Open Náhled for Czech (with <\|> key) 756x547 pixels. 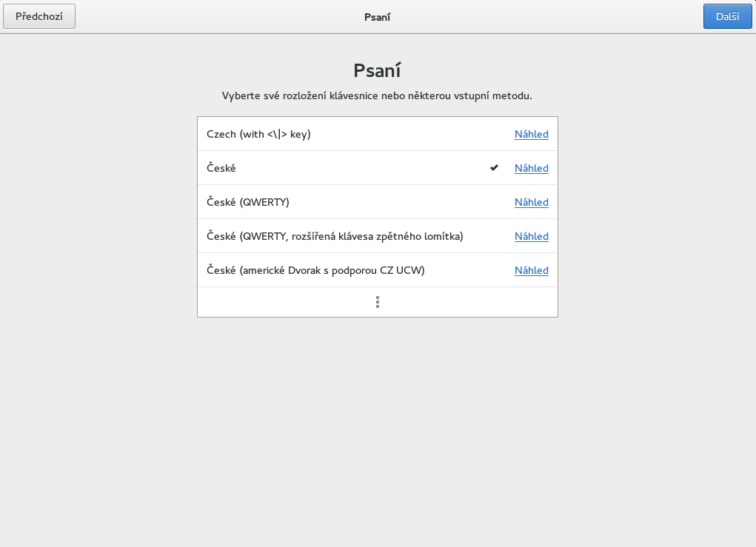[532, 134]
